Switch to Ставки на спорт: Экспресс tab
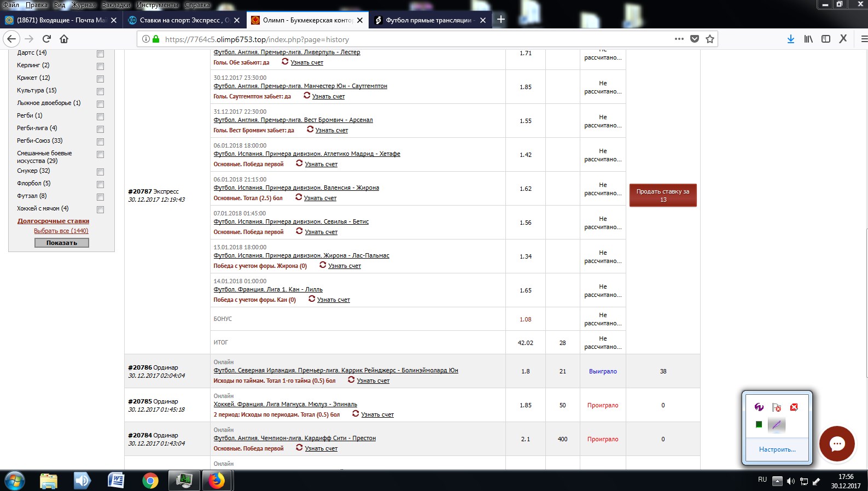The width and height of the screenshot is (868, 491). click(x=183, y=20)
